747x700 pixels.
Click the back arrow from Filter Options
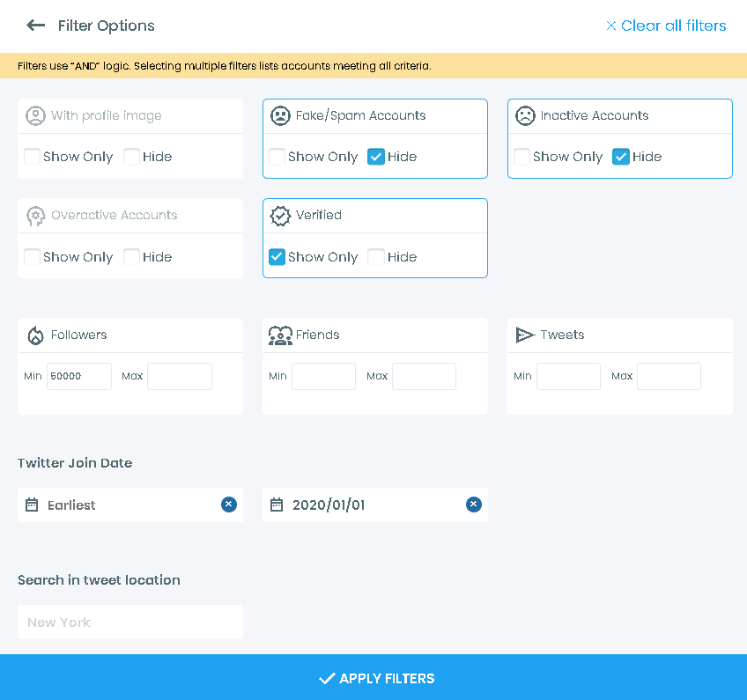coord(34,25)
